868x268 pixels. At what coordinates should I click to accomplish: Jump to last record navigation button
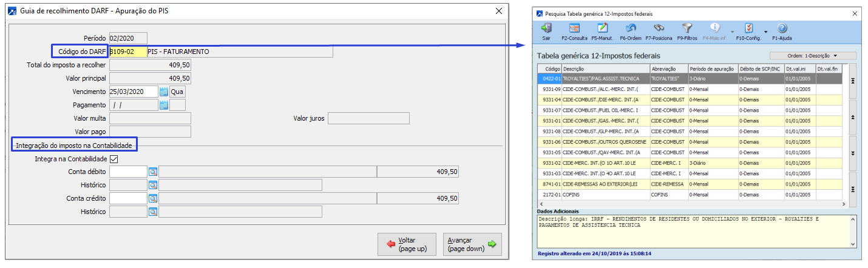point(853,189)
